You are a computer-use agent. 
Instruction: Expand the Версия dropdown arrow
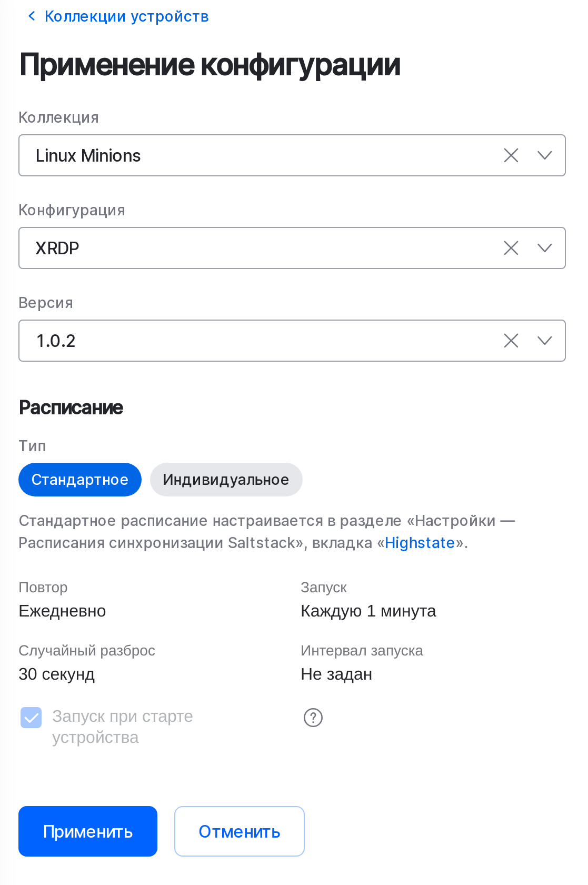tap(545, 341)
